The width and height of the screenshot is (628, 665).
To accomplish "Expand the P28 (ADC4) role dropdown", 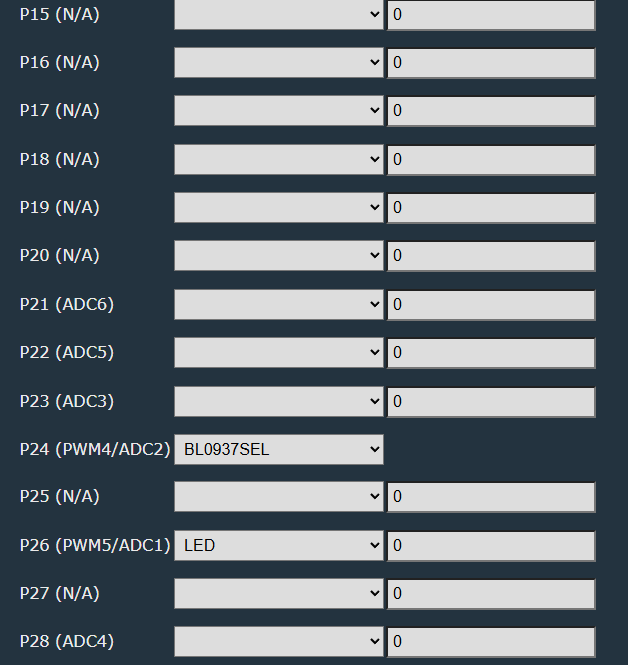I will 278,642.
